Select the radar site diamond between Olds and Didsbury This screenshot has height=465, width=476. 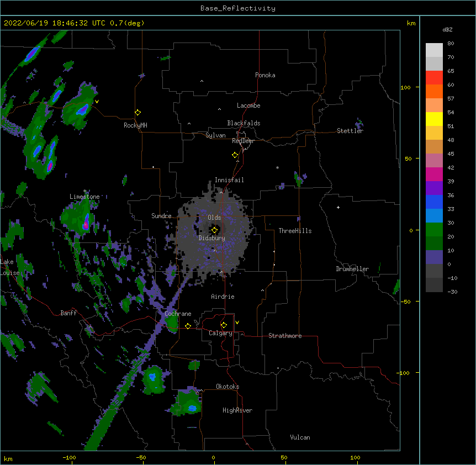[x=214, y=230]
